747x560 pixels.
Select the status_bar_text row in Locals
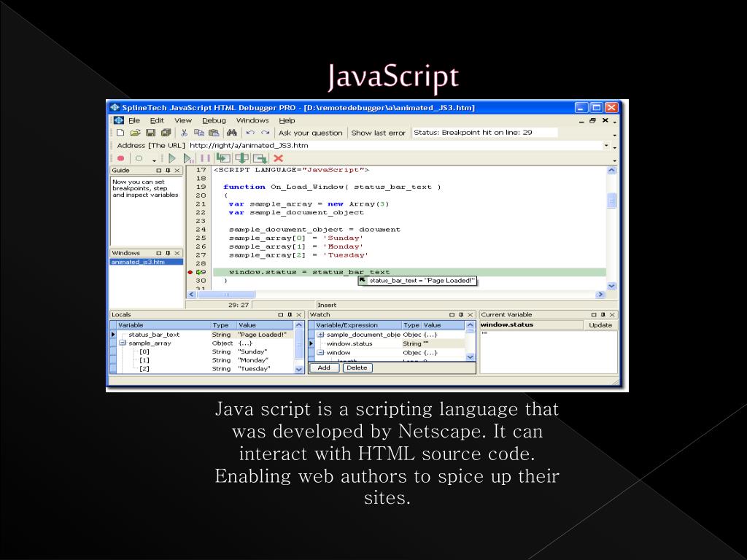(205, 335)
